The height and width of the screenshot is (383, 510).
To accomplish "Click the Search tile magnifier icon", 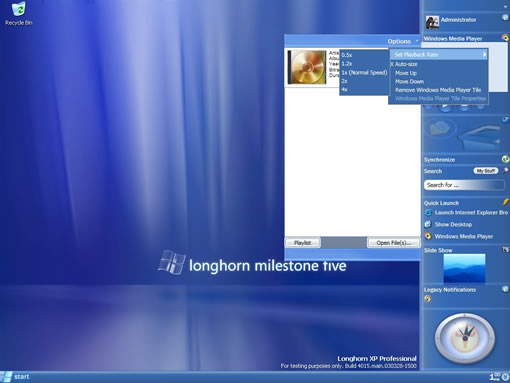I will point(505,171).
